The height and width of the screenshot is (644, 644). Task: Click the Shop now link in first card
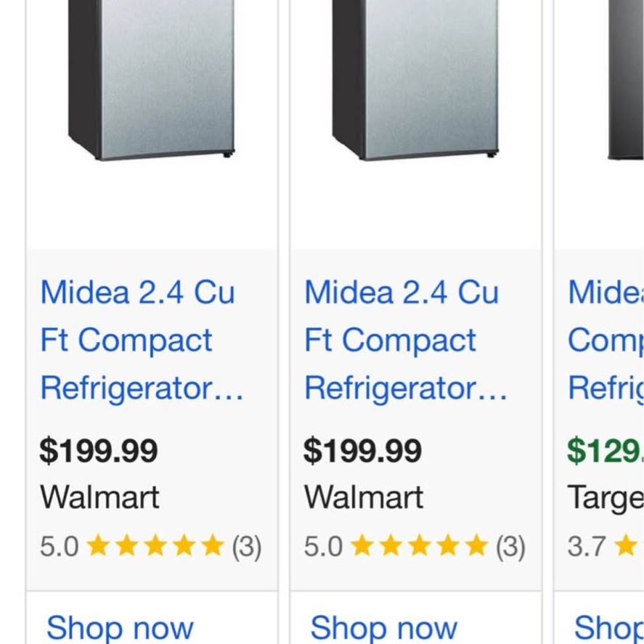[120, 627]
